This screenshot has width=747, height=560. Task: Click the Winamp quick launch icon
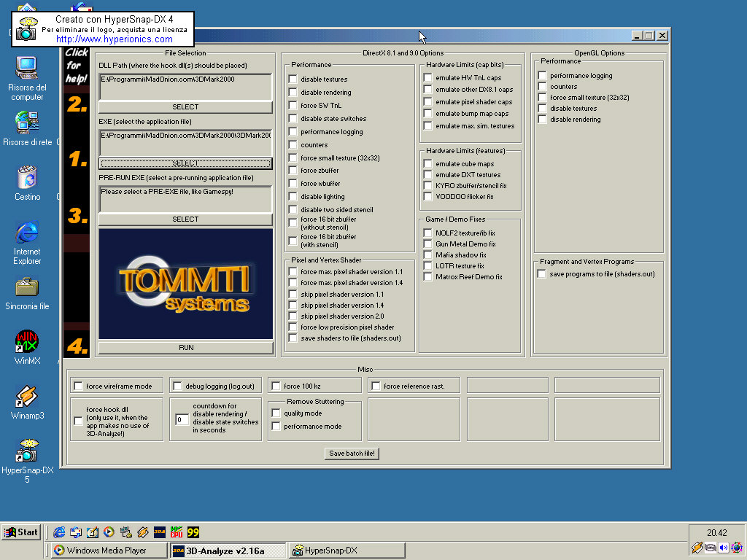[142, 532]
